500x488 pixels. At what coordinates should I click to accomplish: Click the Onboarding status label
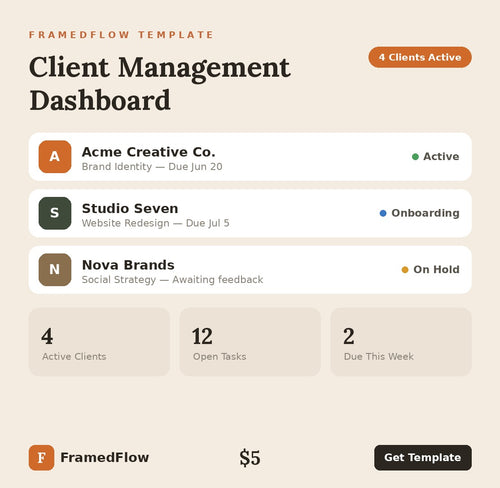click(425, 213)
